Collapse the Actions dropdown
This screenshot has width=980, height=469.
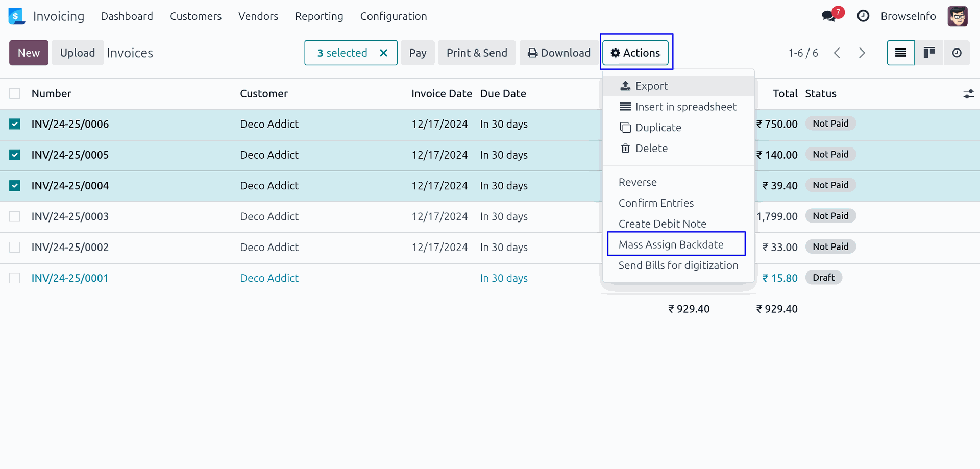pos(635,53)
